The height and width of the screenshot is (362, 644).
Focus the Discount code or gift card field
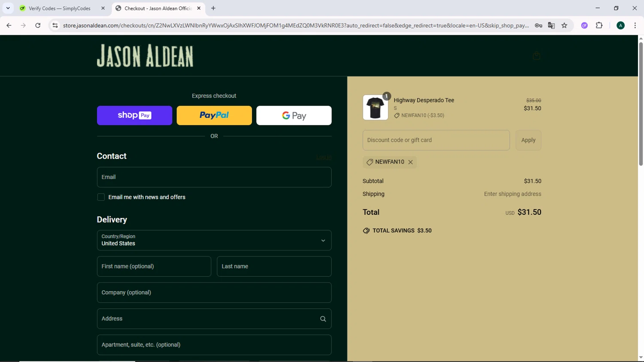pyautogui.click(x=436, y=140)
